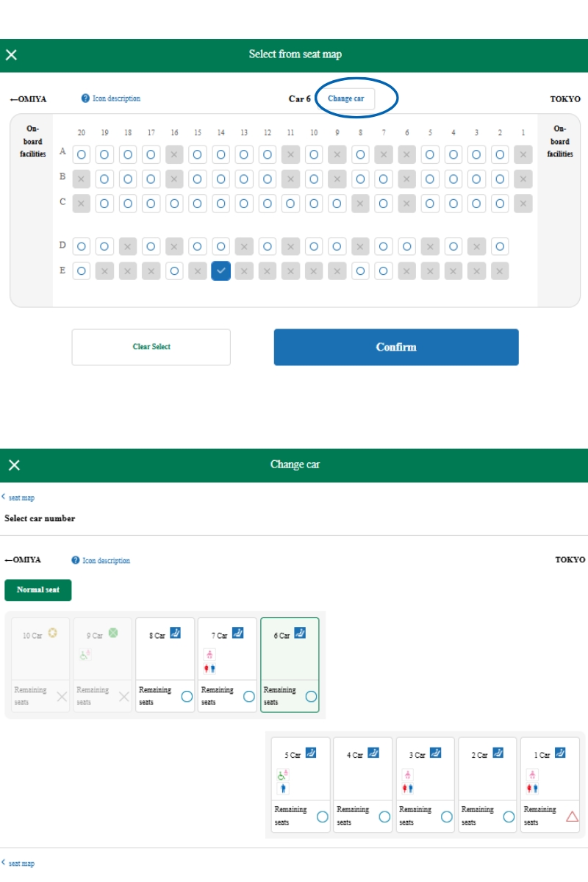588x882 pixels.
Task: Follow the seat map back link
Action: coord(21,497)
